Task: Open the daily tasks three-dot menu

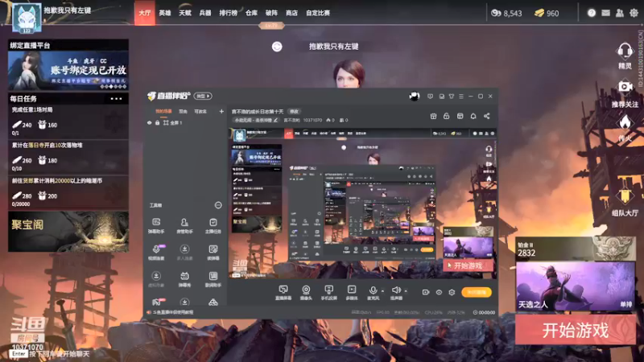Action: point(116,99)
